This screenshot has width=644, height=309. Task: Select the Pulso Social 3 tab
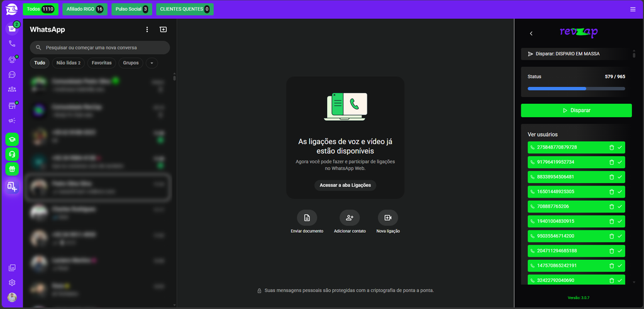click(x=131, y=9)
